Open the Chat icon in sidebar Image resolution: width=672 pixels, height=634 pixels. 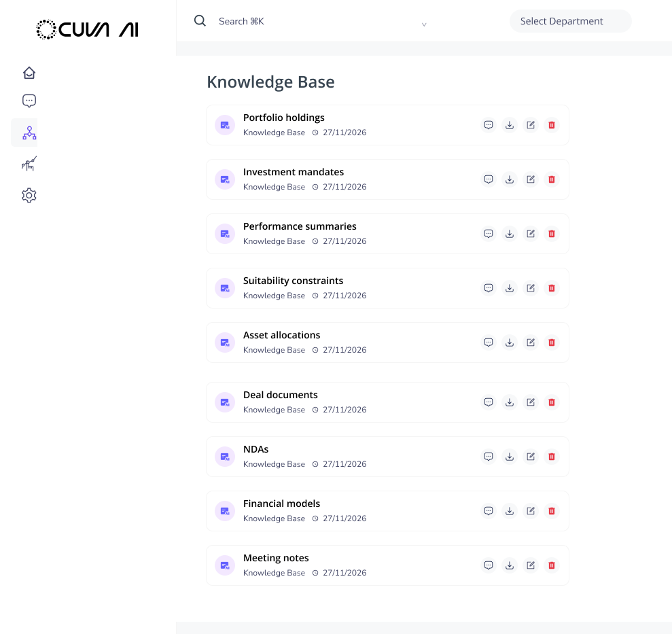pyautogui.click(x=29, y=101)
